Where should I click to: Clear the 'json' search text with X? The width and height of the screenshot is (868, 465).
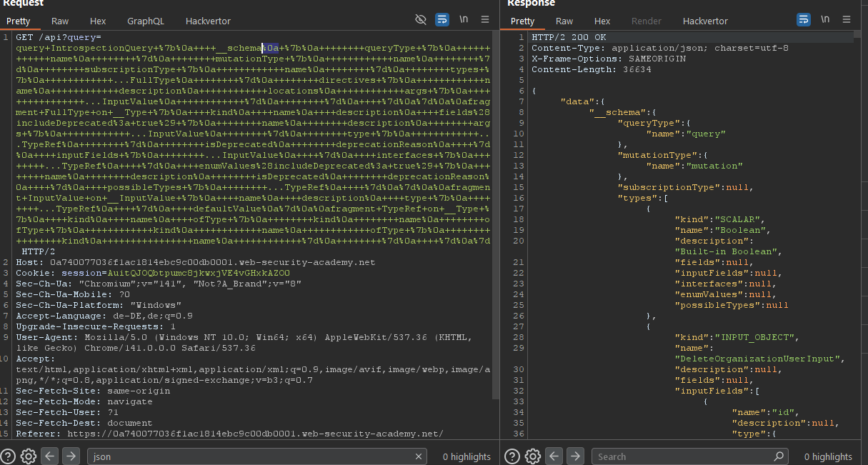(419, 456)
